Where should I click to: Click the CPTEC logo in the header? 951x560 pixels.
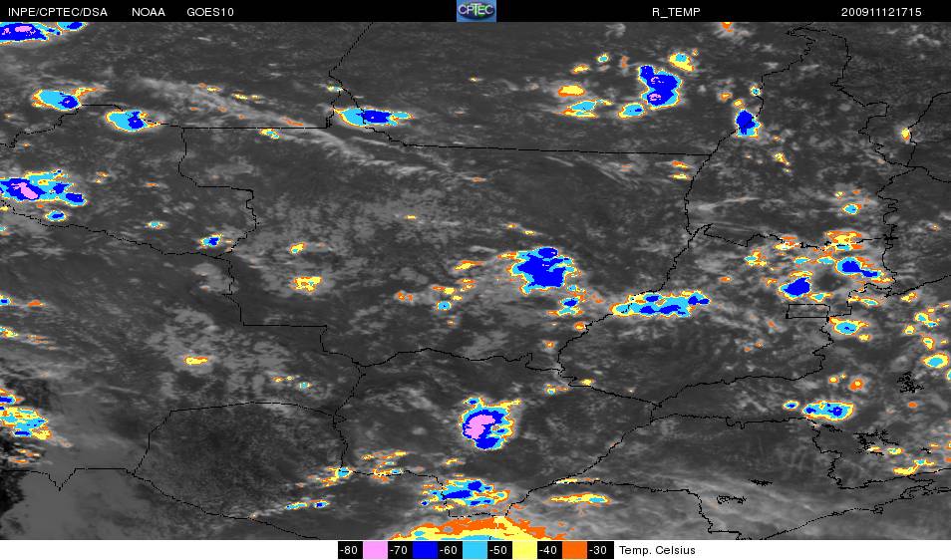pyautogui.click(x=476, y=11)
